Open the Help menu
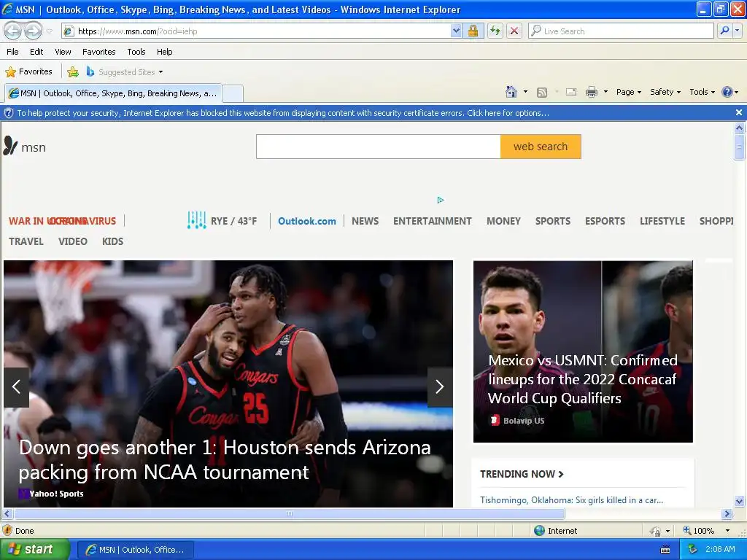Image resolution: width=747 pixels, height=560 pixels. tap(164, 52)
